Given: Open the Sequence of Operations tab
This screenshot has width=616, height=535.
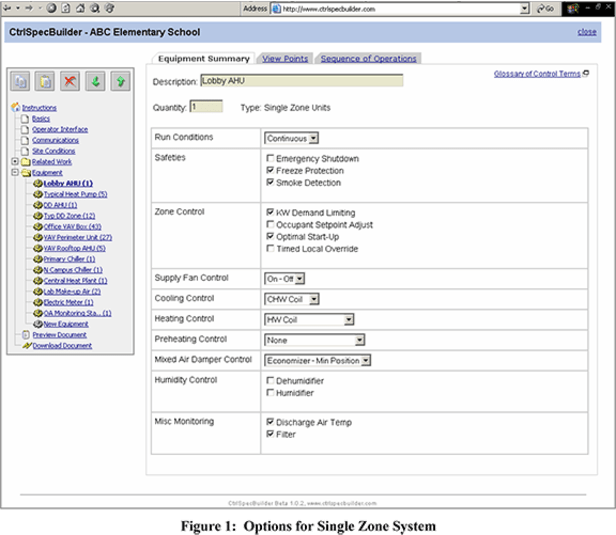Looking at the screenshot, I should coord(368,59).
